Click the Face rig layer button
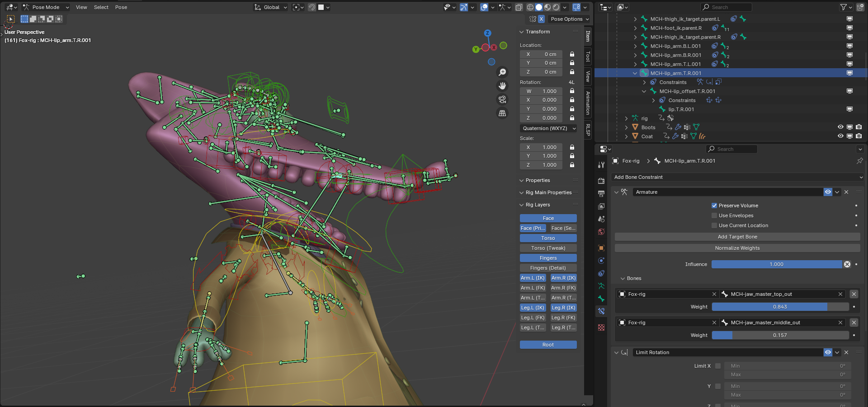The height and width of the screenshot is (407, 868). (548, 218)
